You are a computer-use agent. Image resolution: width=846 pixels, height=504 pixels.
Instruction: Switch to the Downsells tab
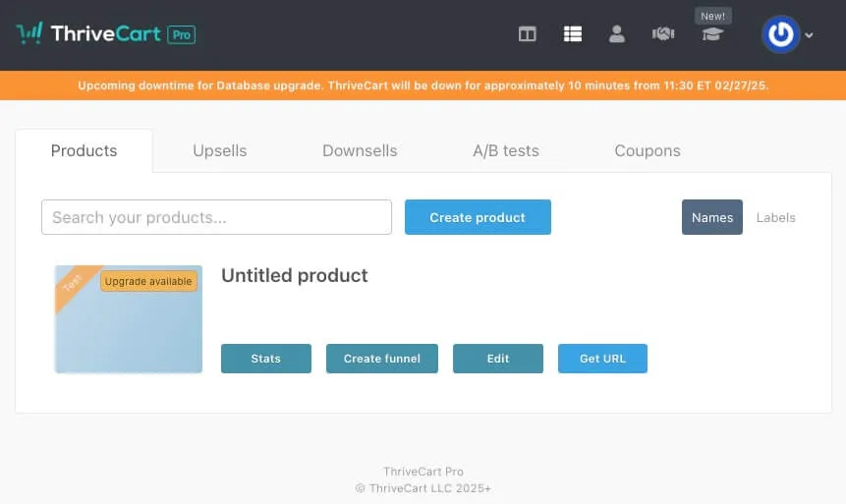point(360,150)
